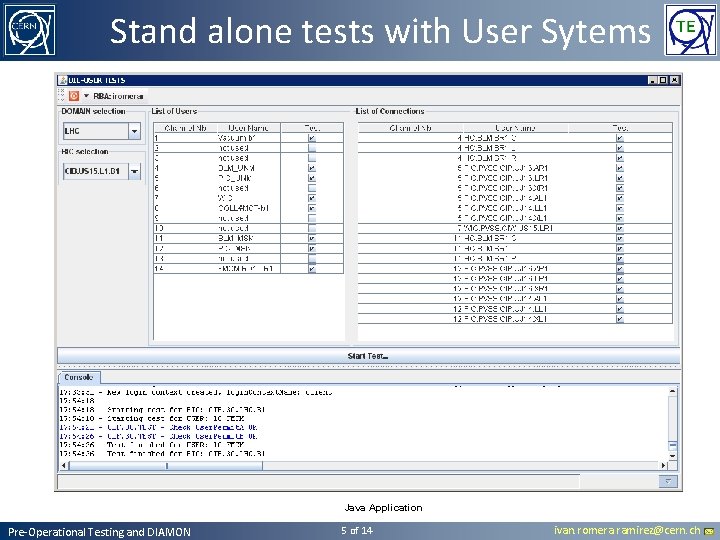This screenshot has height=540, width=720.
Task: Check Test box for user channel 13
Action: click(x=312, y=259)
